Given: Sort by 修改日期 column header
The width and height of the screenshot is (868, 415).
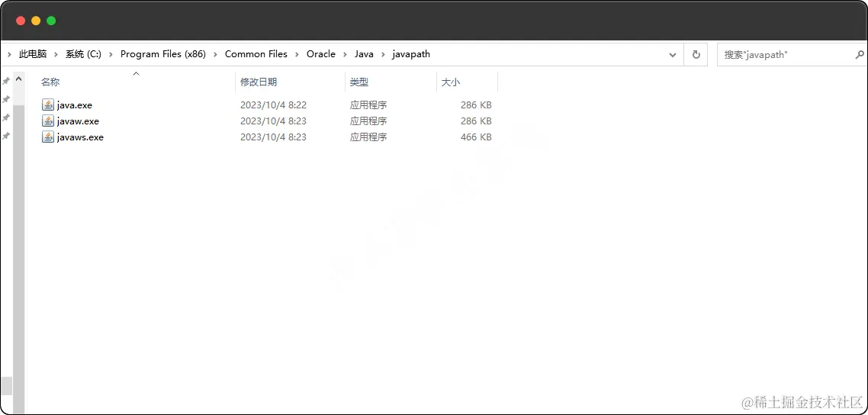Looking at the screenshot, I should pos(259,82).
